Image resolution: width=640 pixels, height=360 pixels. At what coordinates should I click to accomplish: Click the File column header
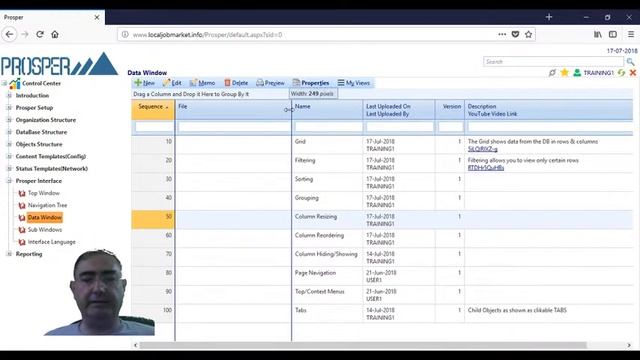pos(233,109)
